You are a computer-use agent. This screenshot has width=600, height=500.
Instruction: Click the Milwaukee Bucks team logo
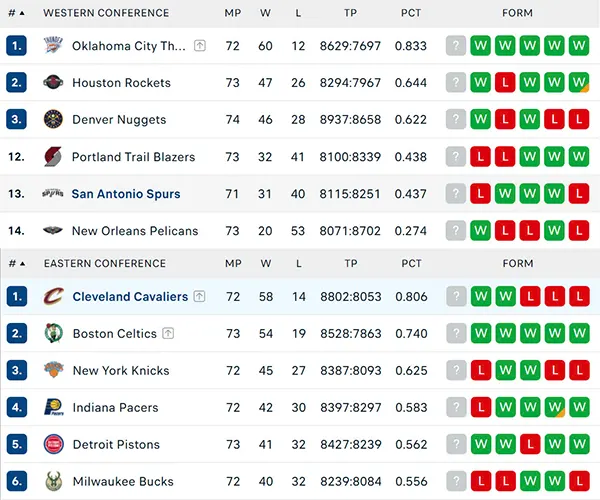coord(54,481)
